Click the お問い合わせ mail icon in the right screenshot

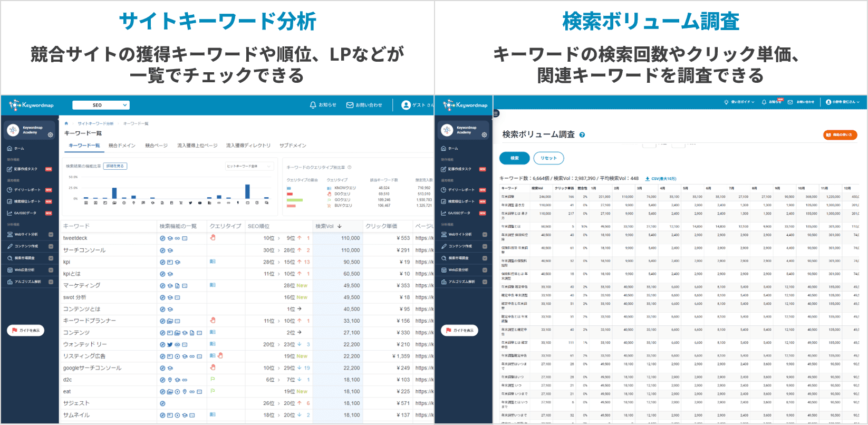(x=790, y=102)
